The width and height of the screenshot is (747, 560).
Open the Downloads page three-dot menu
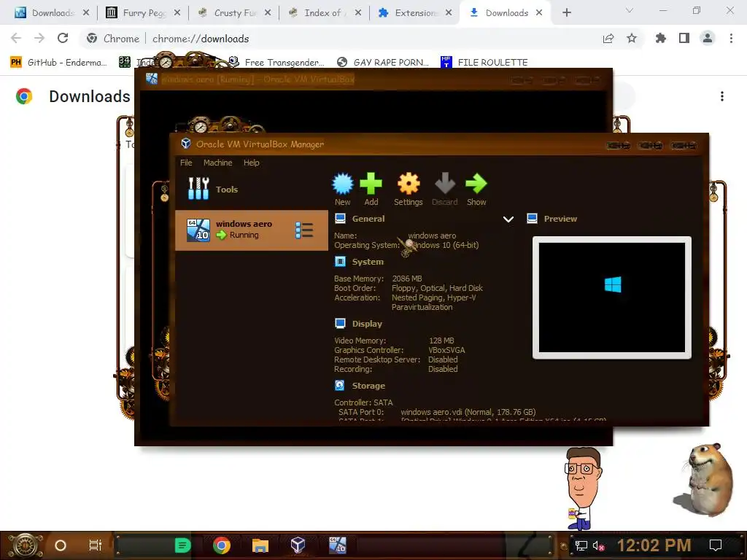tap(722, 96)
